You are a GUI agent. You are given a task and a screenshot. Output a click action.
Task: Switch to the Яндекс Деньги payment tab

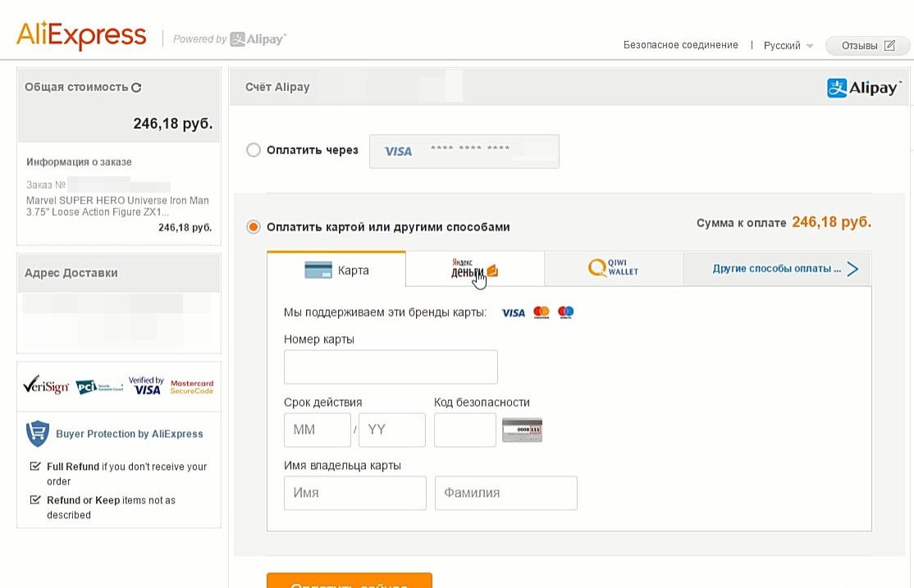click(475, 269)
